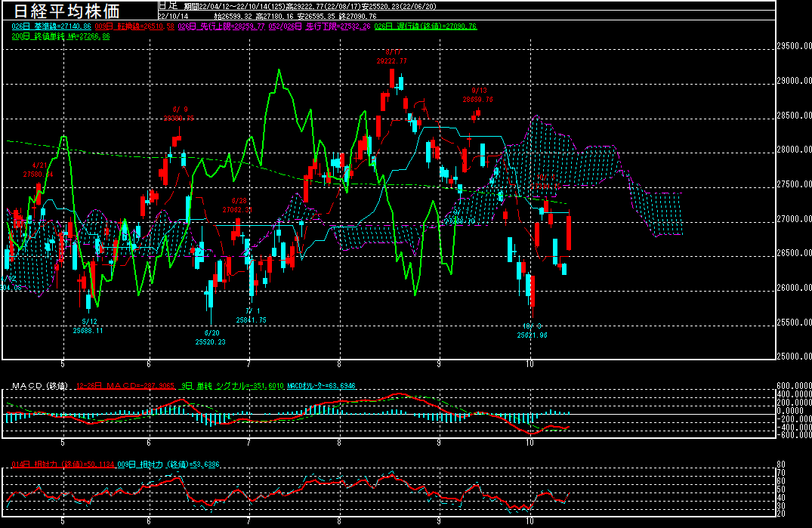Click month 10 under the main price chart
The width and height of the screenshot is (812, 528).
[529, 364]
